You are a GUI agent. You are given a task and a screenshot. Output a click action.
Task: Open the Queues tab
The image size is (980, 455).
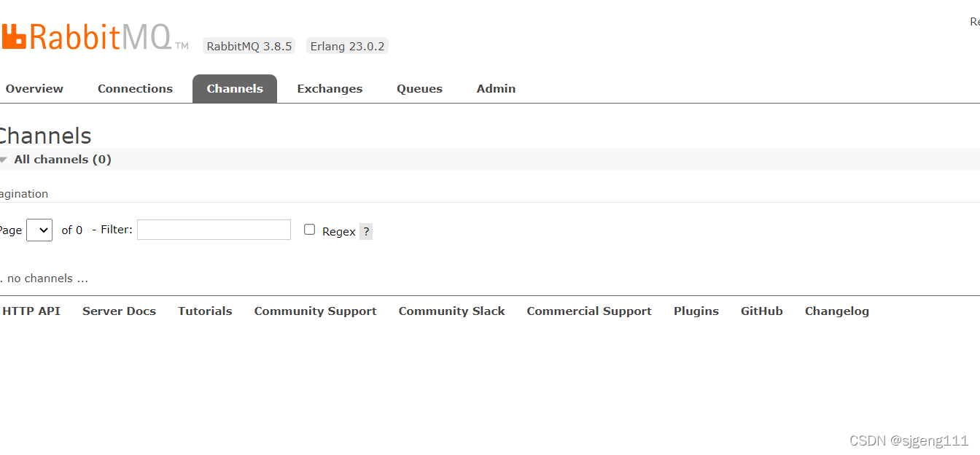tap(419, 89)
